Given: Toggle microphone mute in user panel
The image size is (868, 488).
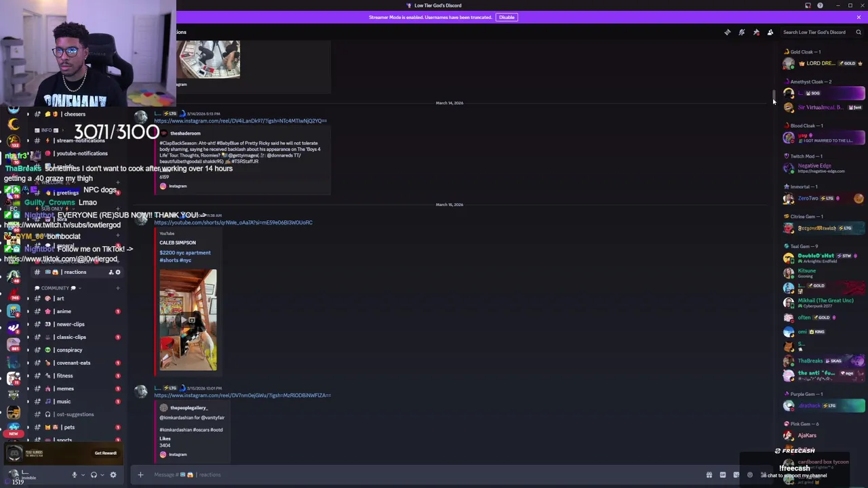Looking at the screenshot, I should coord(75,474).
